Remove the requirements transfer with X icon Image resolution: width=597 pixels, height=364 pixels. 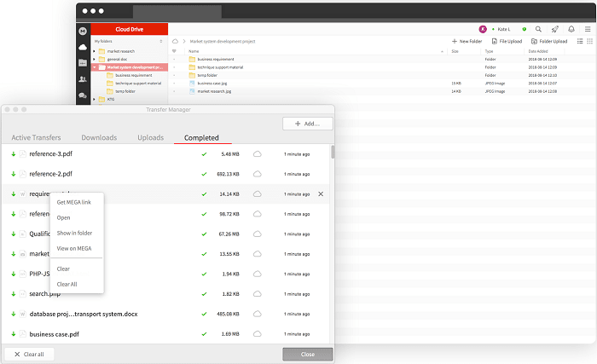pyautogui.click(x=321, y=194)
